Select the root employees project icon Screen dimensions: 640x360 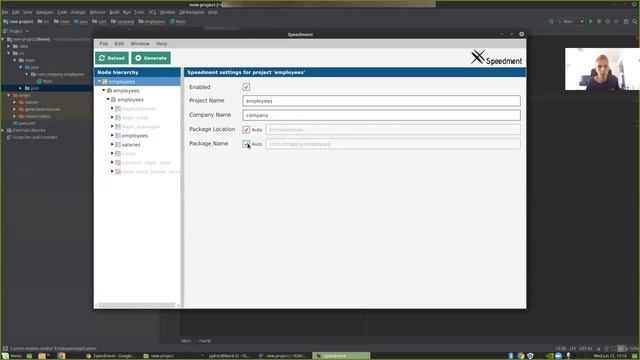click(105, 82)
